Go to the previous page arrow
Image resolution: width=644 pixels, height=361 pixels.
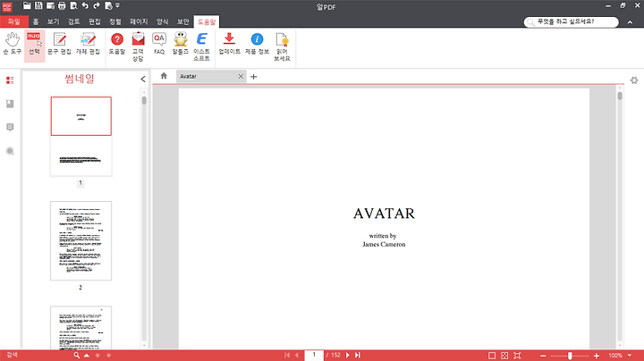click(x=297, y=356)
